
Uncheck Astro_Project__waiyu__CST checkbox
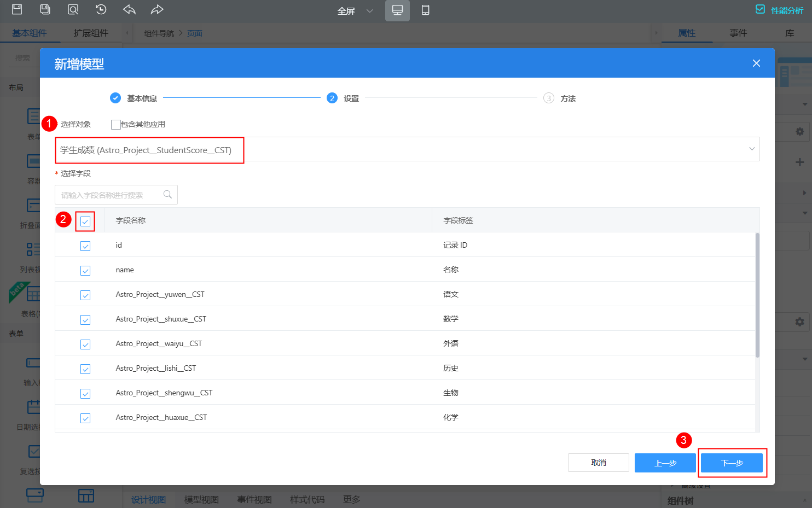point(85,344)
